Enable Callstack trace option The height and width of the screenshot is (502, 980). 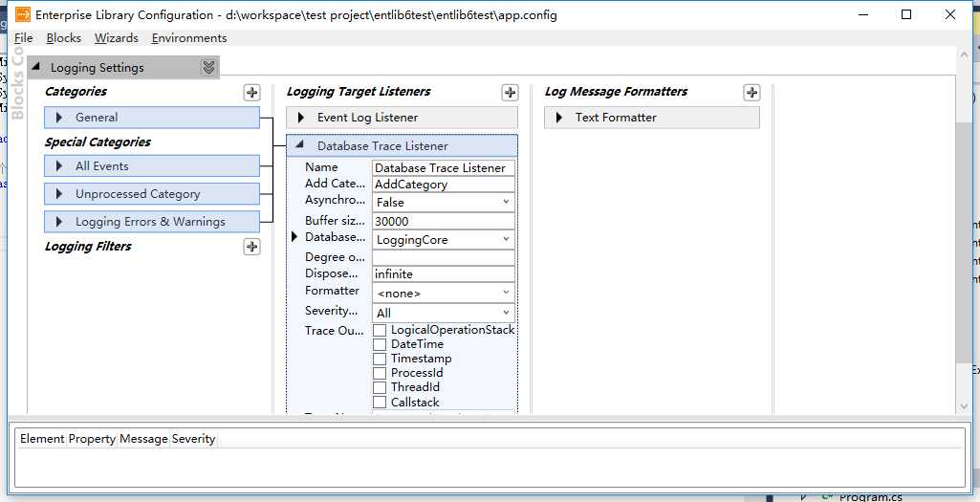380,402
